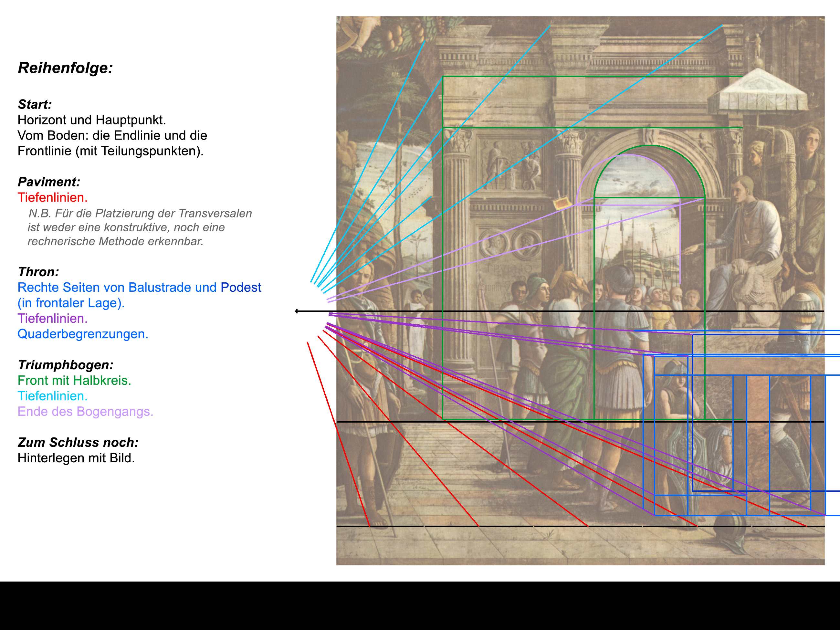The width and height of the screenshot is (840, 630).
Task: Click the black cross vanishing point marker
Action: coord(297,311)
